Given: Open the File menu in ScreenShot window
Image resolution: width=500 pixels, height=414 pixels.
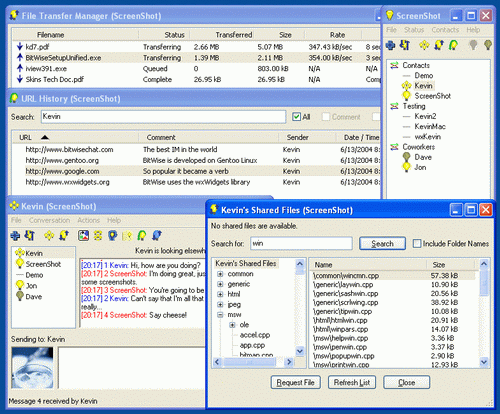Looking at the screenshot, I should [391, 30].
